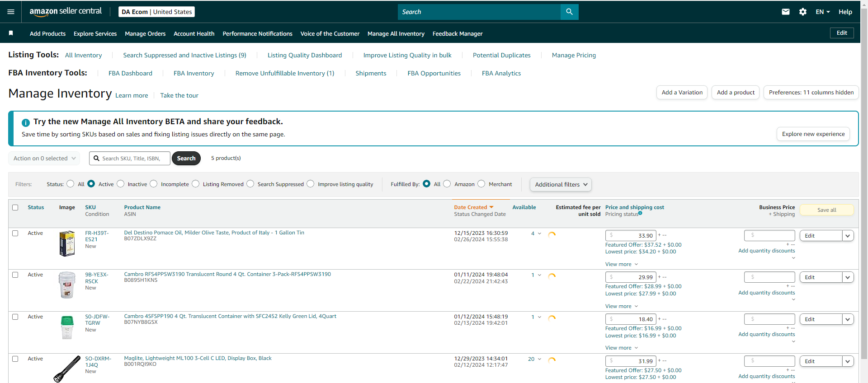Click the loading fee spinner for Del Destino row

552,234
